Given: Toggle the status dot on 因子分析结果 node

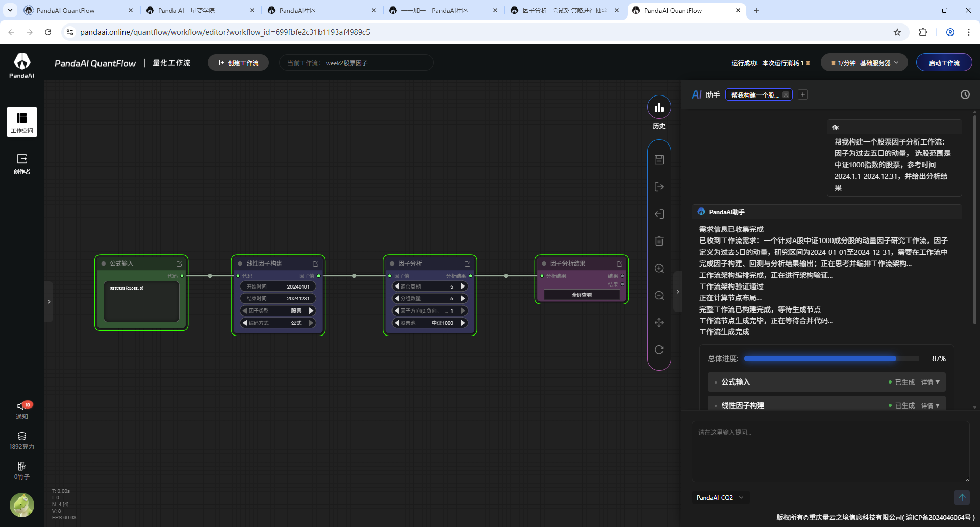Looking at the screenshot, I should pos(544,263).
